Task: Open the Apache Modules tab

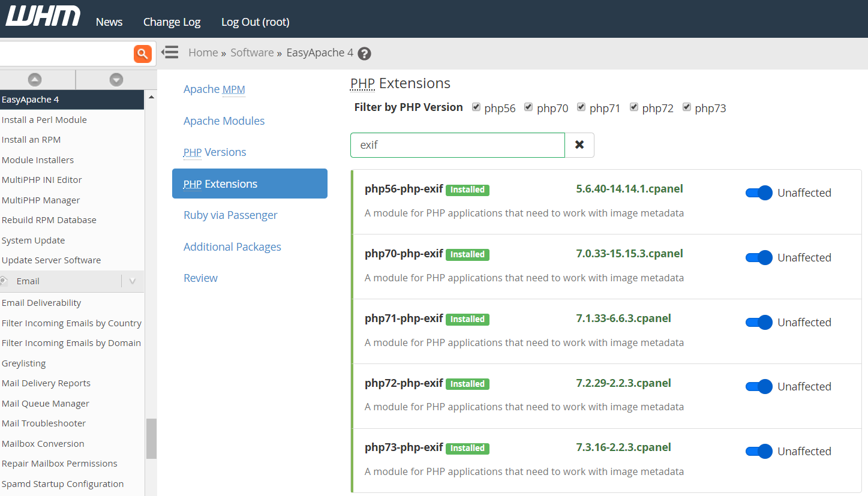Action: pos(224,121)
